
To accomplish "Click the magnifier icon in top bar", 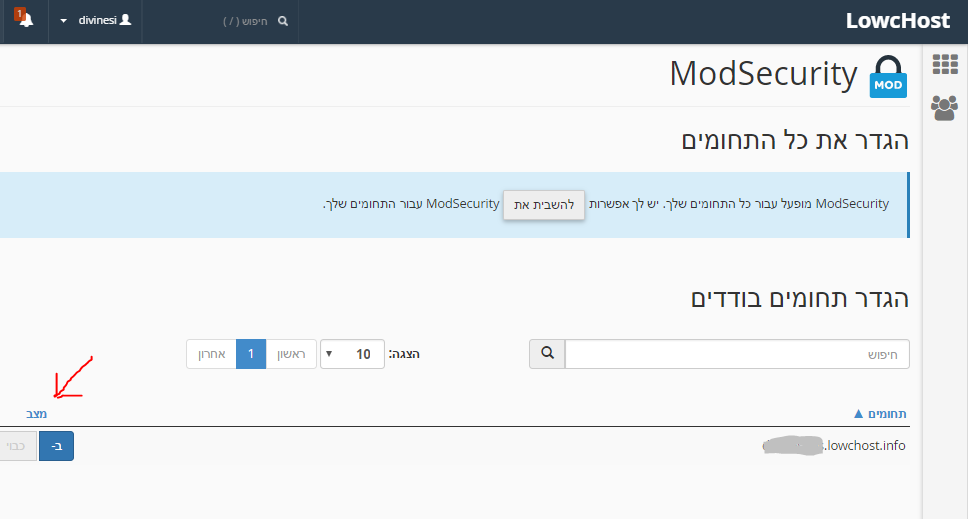I will click(x=283, y=21).
